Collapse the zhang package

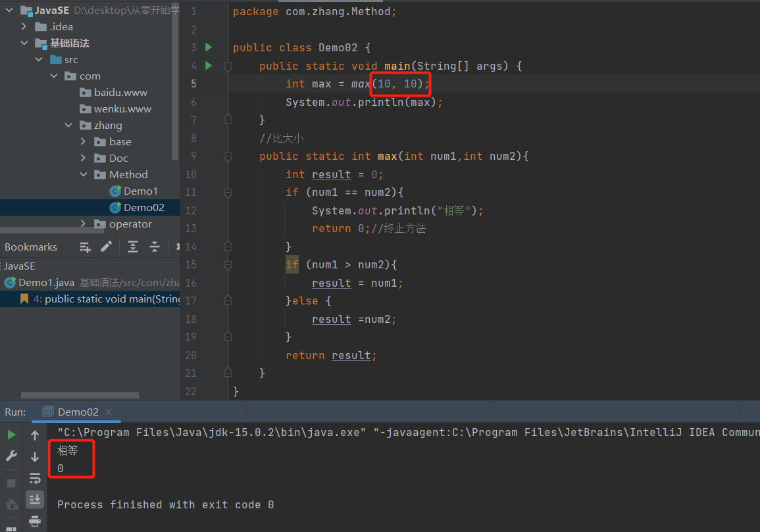click(x=68, y=125)
